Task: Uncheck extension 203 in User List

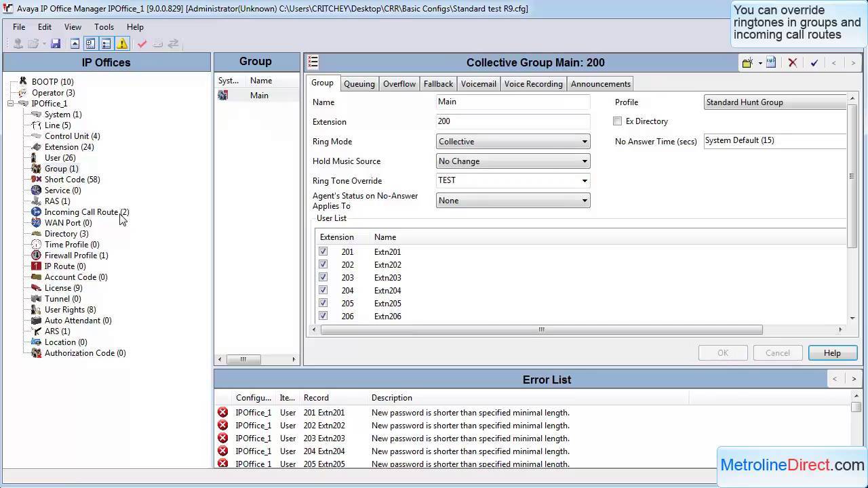Action: coord(323,277)
